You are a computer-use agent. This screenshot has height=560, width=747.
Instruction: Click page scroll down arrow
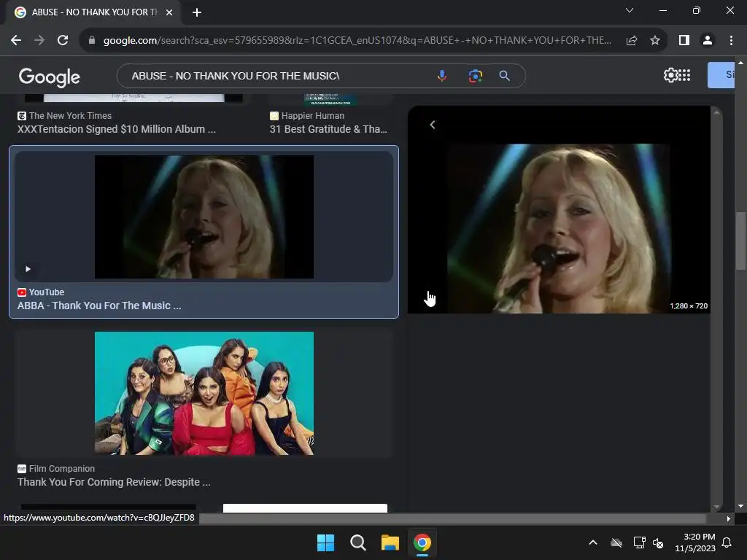pos(740,506)
